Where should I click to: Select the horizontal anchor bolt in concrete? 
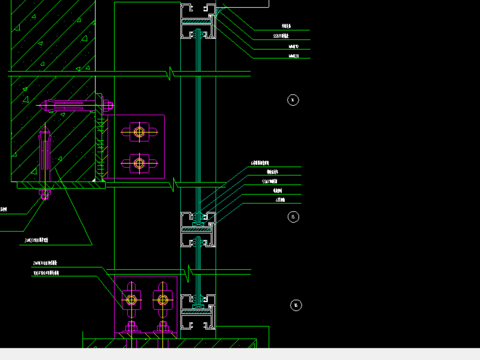[x=75, y=106]
